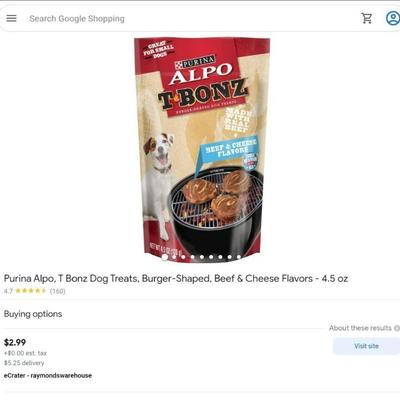Click the $5.25 delivery text
400x400 pixels.
(x=24, y=363)
